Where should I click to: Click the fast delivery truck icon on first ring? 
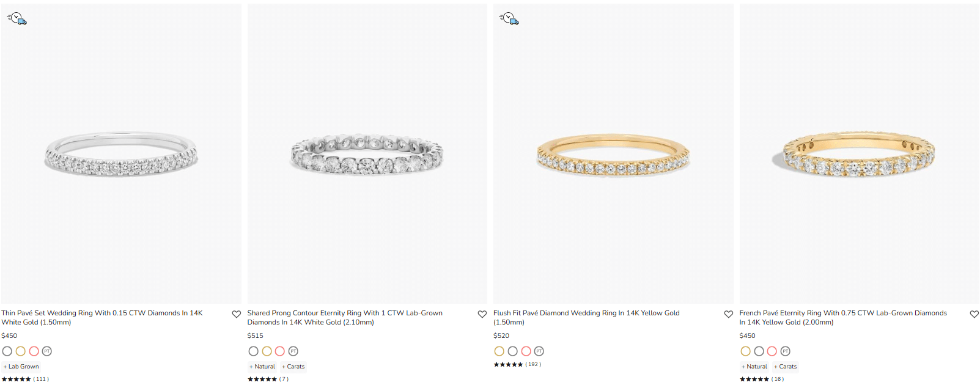point(17,18)
